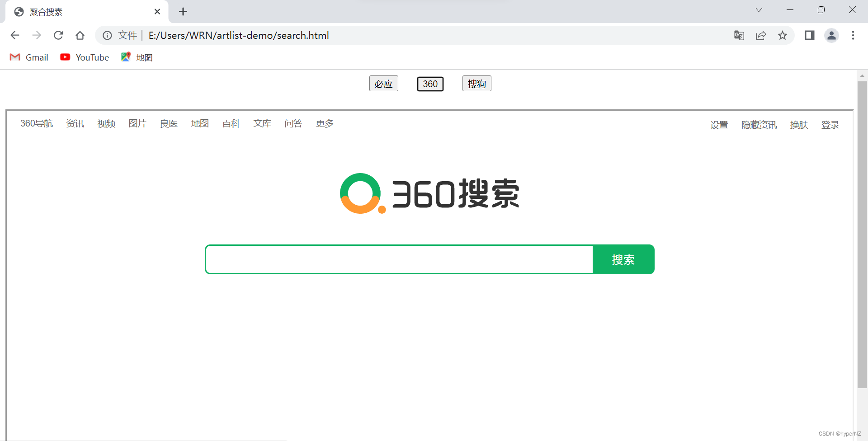The height and width of the screenshot is (441, 868).
Task: Open the 问答 Q&A tab
Action: pos(293,123)
